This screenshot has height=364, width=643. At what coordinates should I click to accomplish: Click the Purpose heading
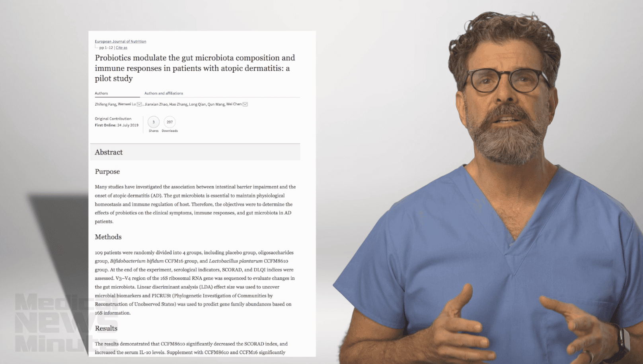107,172
